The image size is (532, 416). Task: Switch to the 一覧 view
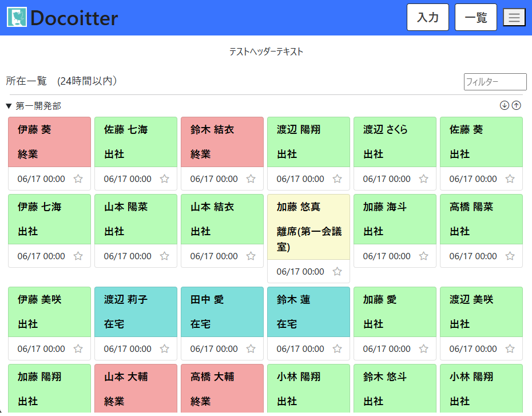475,17
